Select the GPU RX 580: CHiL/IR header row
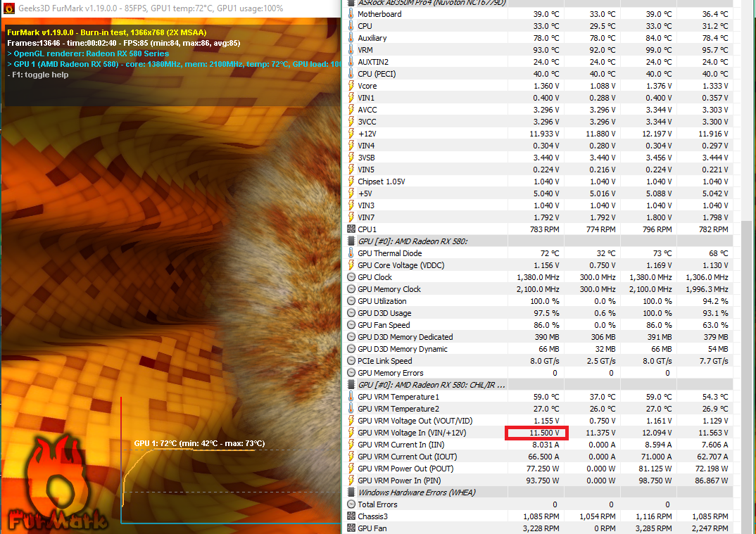 (x=539, y=385)
